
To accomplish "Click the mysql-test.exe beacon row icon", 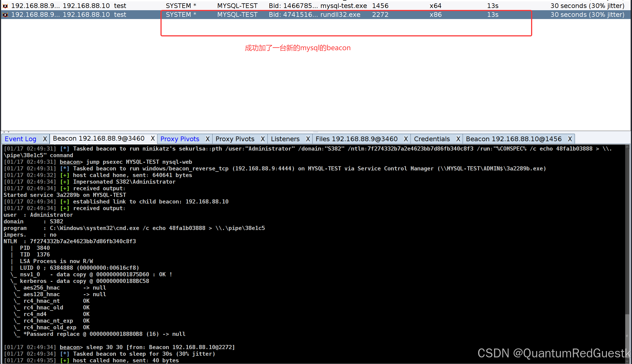I will [x=5, y=6].
